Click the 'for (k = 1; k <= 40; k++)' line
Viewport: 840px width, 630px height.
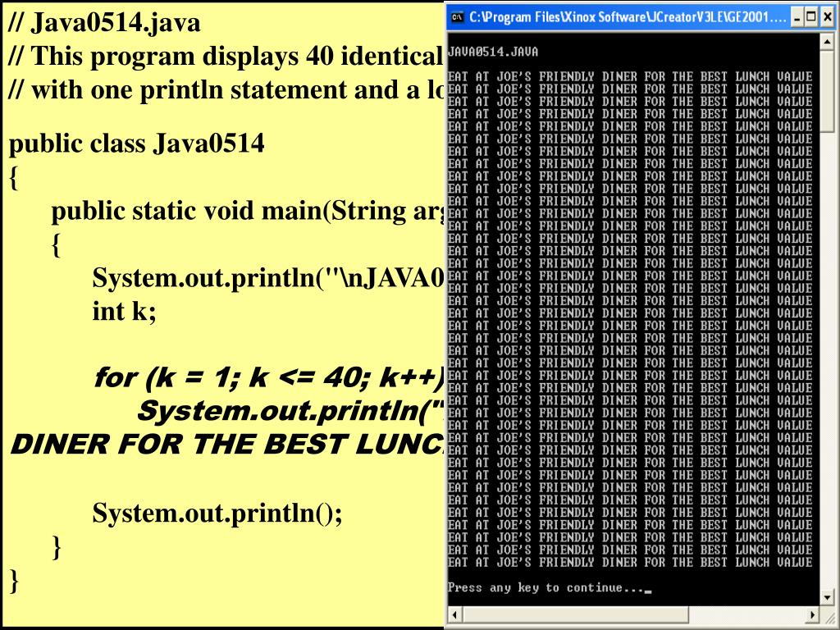coord(269,377)
